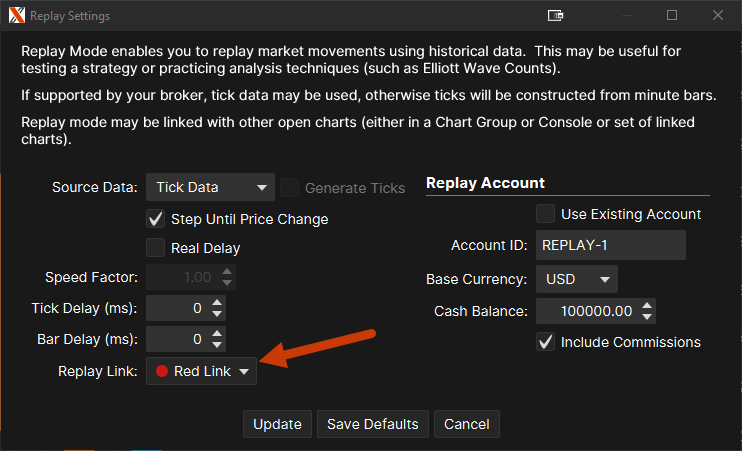The width and height of the screenshot is (742, 451).
Task: Click the app logo icon in title bar
Action: tap(15, 16)
